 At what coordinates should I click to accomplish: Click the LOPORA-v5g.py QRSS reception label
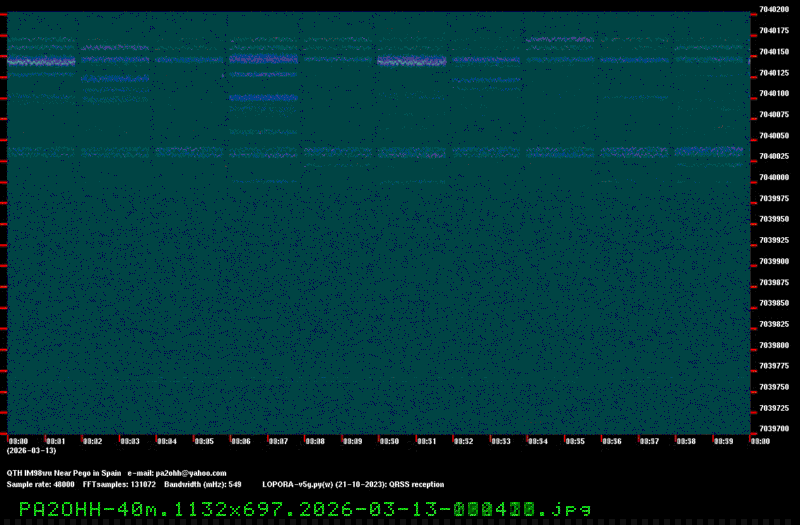pyautogui.click(x=352, y=484)
